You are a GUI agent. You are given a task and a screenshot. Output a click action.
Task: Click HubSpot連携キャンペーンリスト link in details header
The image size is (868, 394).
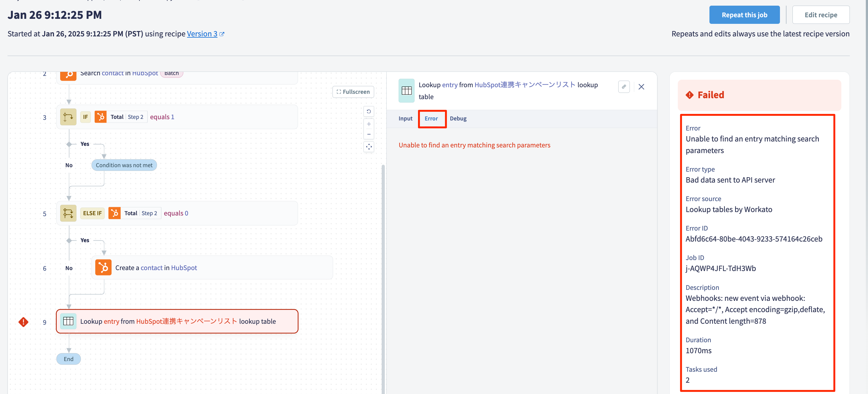point(525,85)
